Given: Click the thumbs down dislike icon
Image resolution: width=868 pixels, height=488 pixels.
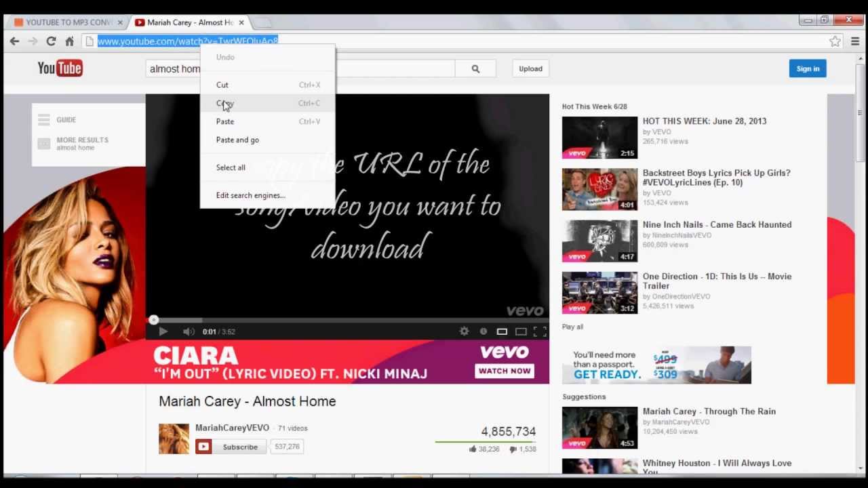Looking at the screenshot, I should click(x=513, y=449).
